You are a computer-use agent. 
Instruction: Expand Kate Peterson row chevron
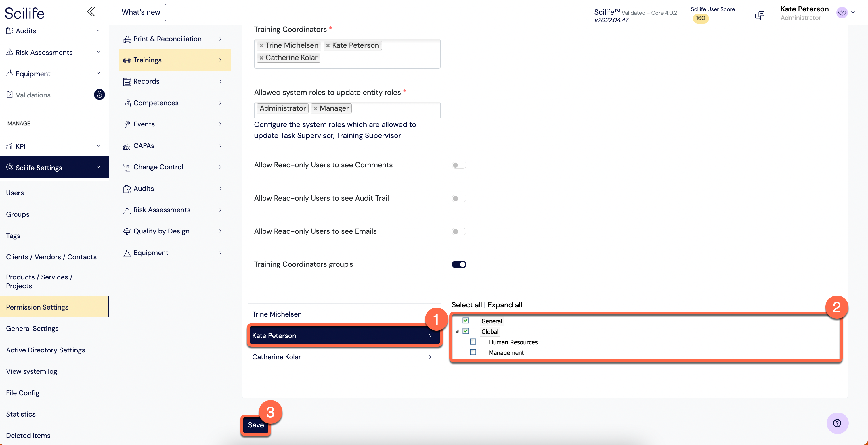click(x=430, y=336)
